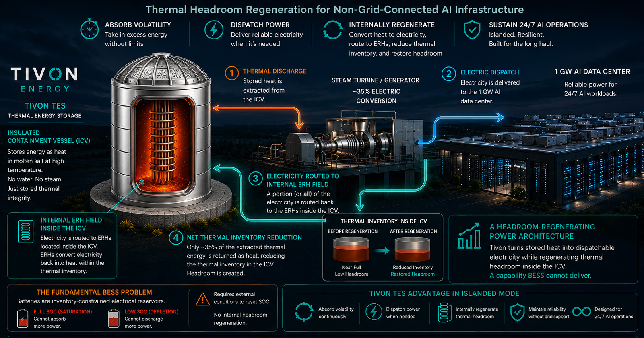
Task: Click the Before Regeneration vessel image
Action: pos(351,249)
